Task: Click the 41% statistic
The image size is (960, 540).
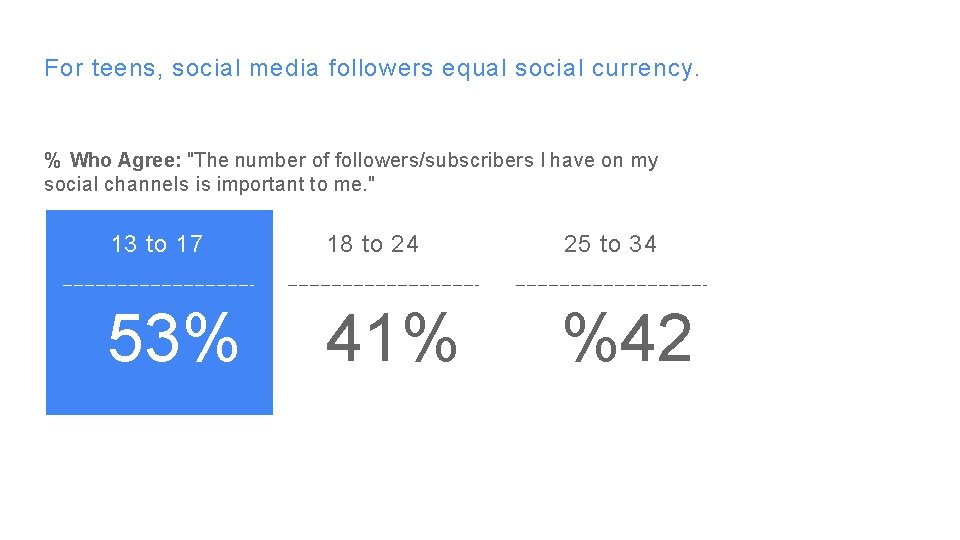Action: (392, 339)
